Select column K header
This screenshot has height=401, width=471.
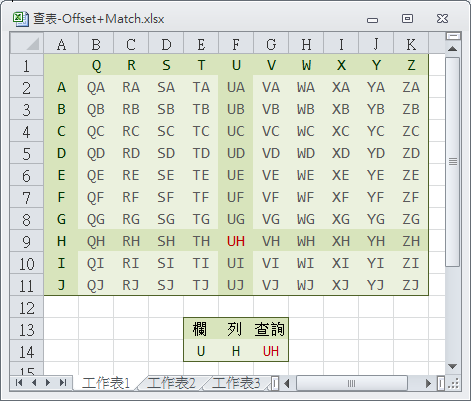point(411,44)
